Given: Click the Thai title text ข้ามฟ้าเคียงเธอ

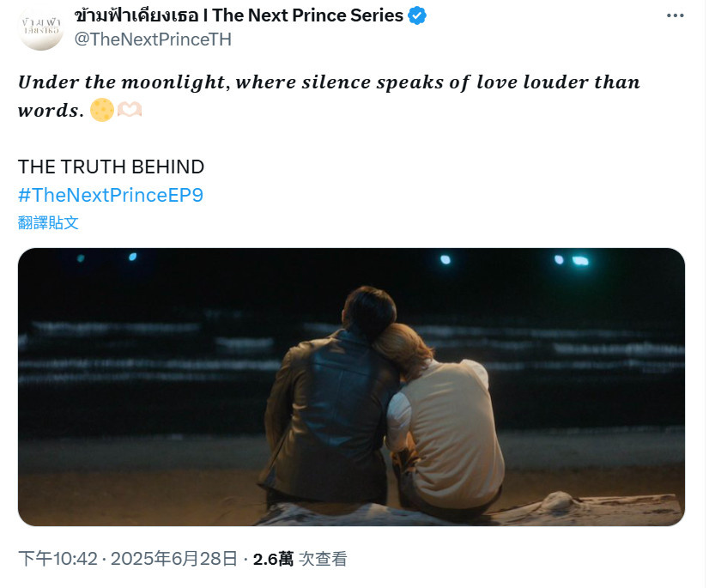Looking at the screenshot, I should (x=136, y=15).
